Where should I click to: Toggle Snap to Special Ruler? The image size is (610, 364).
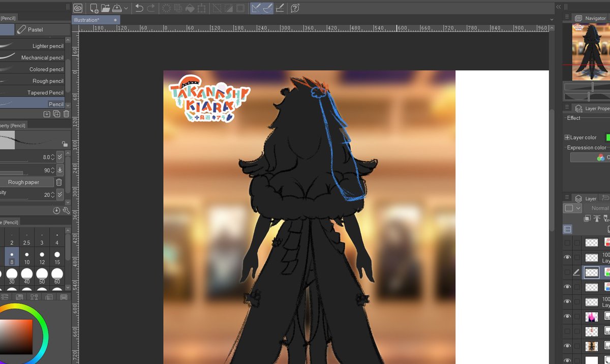tap(268, 8)
